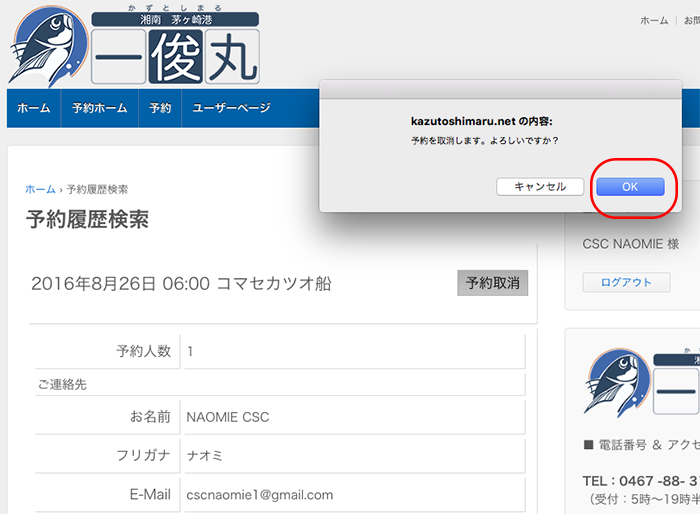Click the partially visible お問 link at top right

691,20
